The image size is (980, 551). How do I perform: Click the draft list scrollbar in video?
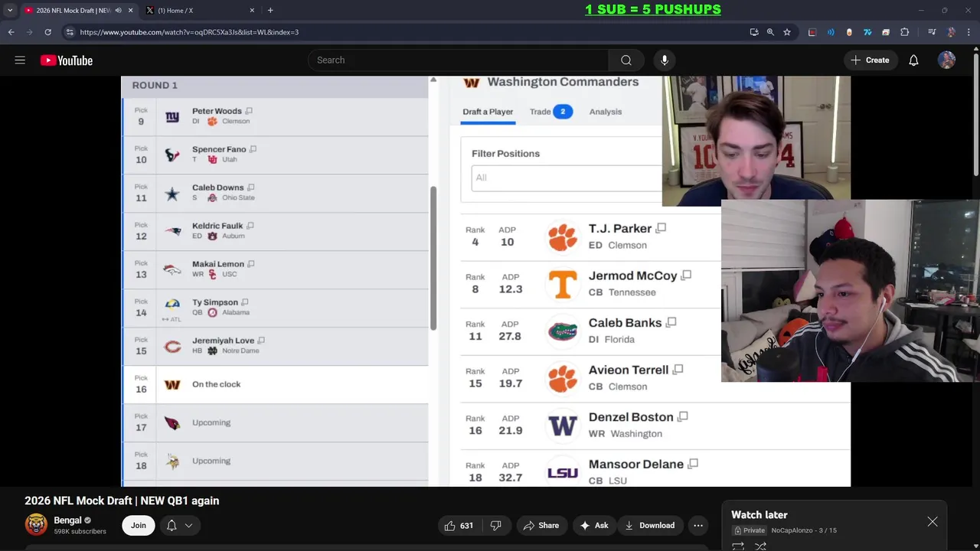(x=433, y=257)
